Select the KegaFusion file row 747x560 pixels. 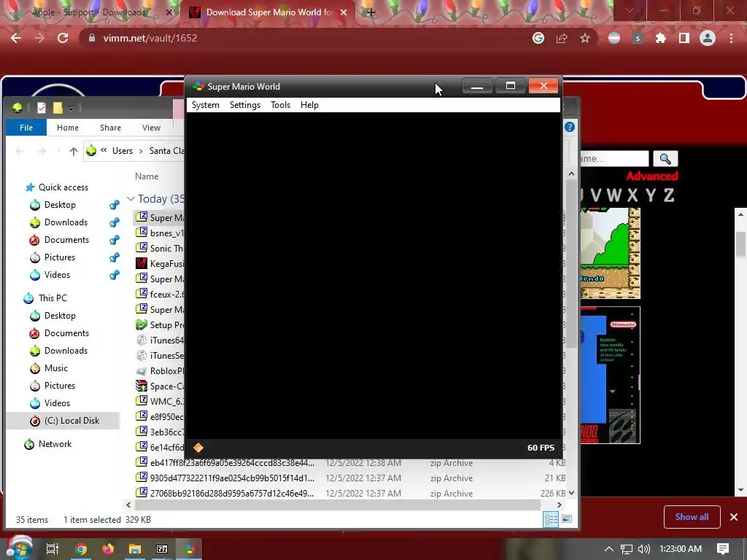pos(160,263)
